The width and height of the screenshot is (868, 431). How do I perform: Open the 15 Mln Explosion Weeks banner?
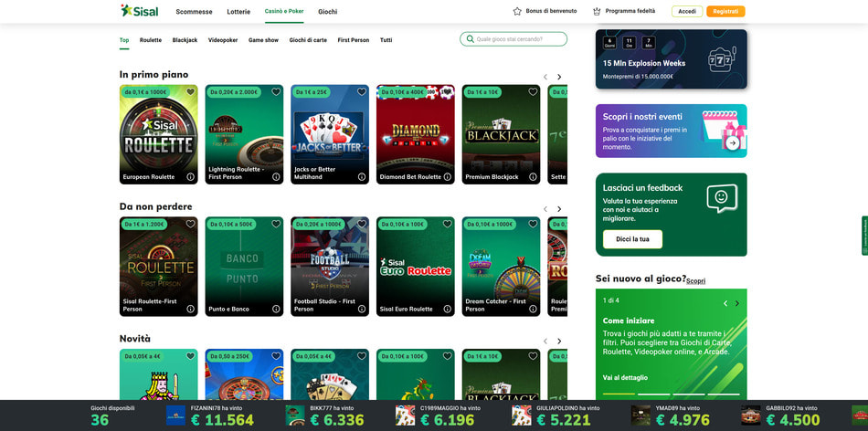tap(671, 59)
